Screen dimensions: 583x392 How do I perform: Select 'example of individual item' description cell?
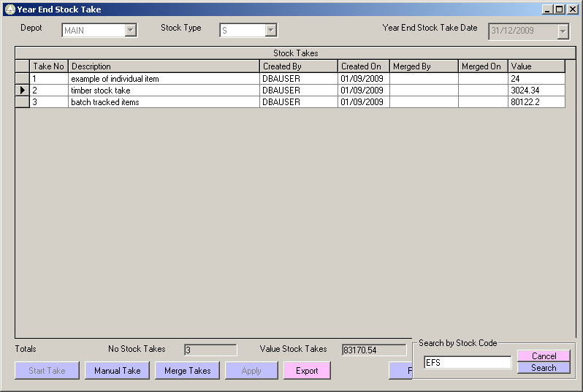[164, 78]
